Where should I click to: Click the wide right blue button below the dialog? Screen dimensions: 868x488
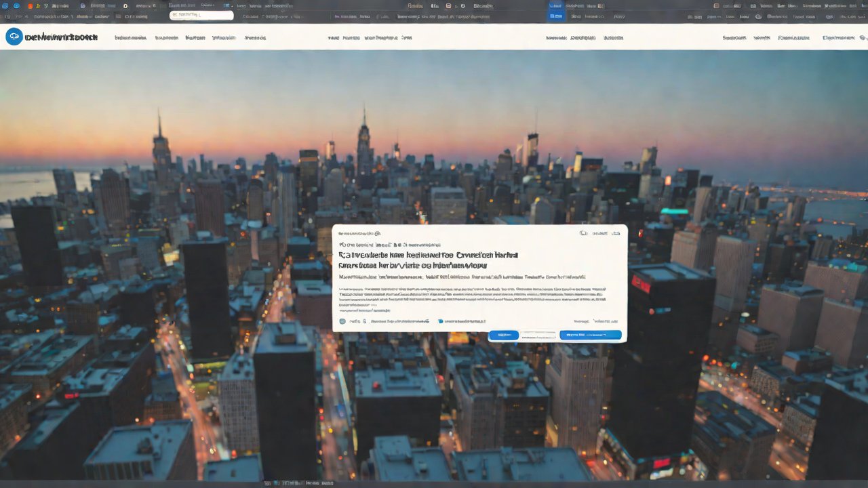coord(590,335)
